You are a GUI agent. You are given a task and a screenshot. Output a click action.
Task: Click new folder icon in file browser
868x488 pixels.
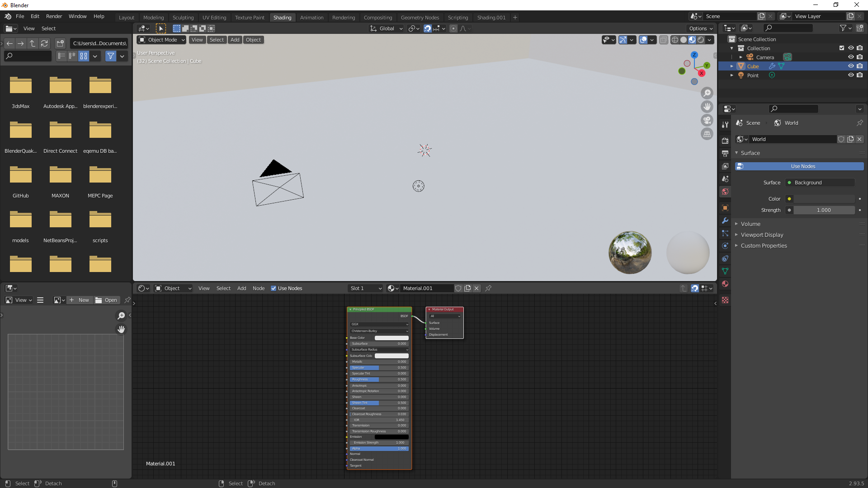pyautogui.click(x=60, y=43)
